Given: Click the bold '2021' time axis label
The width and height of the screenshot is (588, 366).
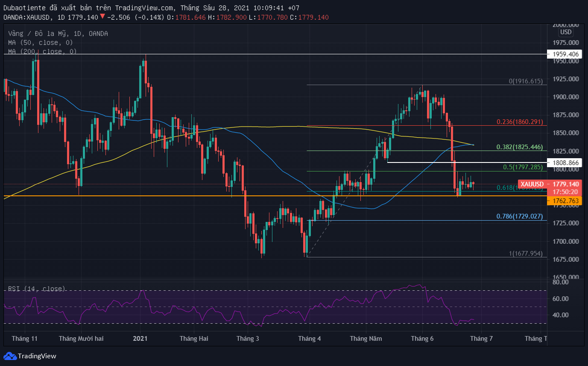Looking at the screenshot, I should [140, 339].
